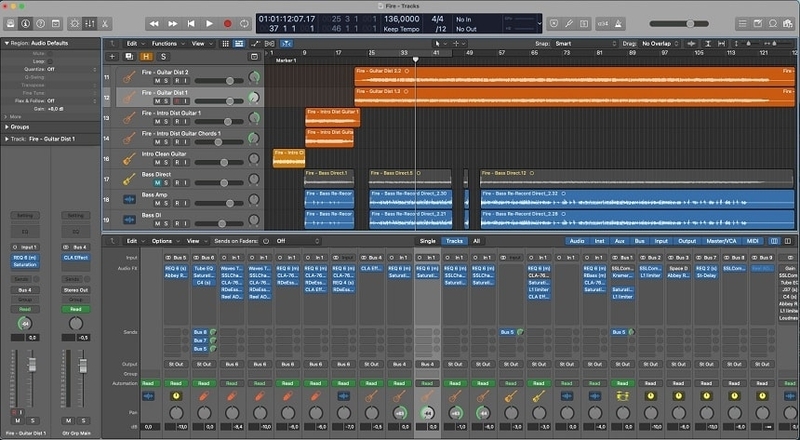Open the left-click pointer tool menu
The width and height of the screenshot is (800, 440).
pyautogui.click(x=439, y=44)
